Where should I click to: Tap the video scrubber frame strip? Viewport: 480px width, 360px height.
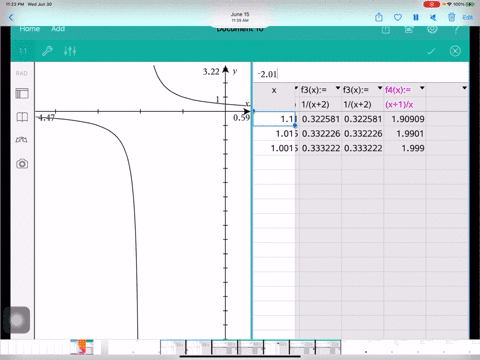(x=250, y=347)
